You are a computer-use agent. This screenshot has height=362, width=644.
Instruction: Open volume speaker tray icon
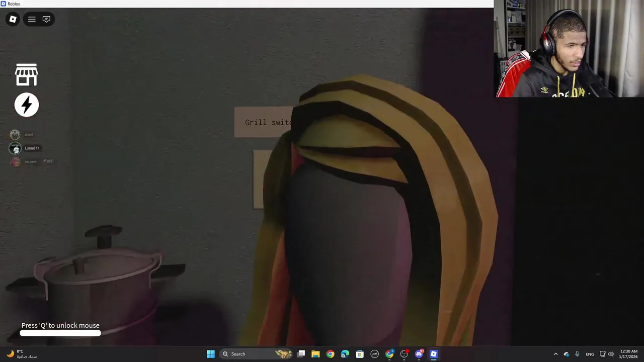click(x=611, y=354)
